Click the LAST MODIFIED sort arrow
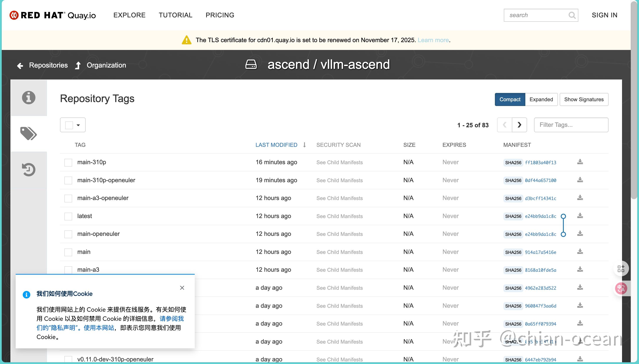This screenshot has width=639, height=364. click(304, 144)
